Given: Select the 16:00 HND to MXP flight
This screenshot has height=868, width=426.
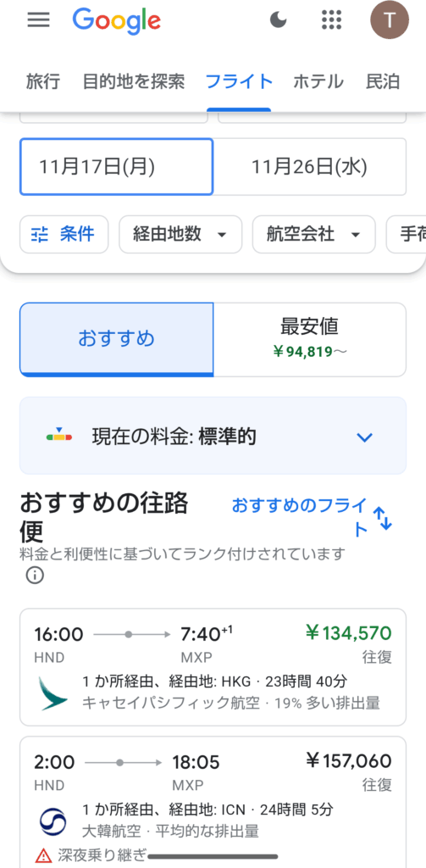Looking at the screenshot, I should click(213, 667).
